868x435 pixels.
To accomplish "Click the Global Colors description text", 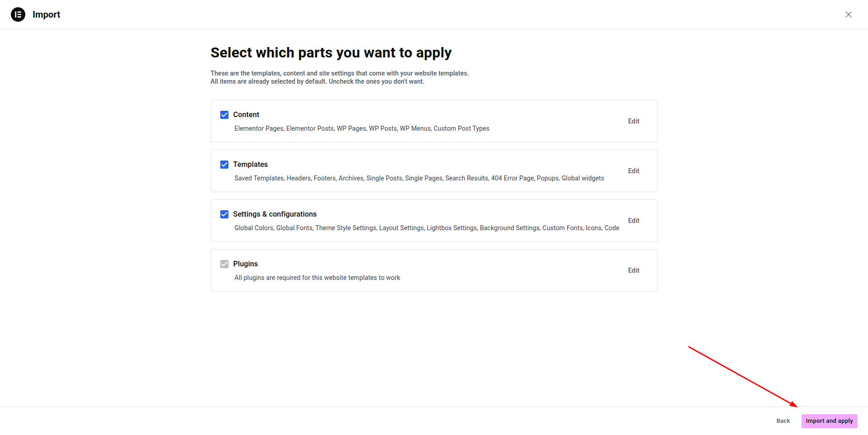I will point(427,228).
